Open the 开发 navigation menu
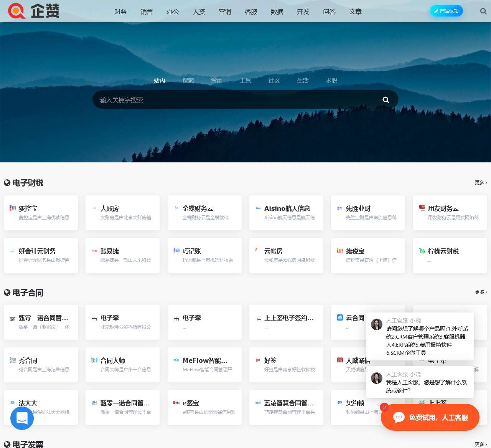Screen dimensions: 491x448 coord(303,12)
